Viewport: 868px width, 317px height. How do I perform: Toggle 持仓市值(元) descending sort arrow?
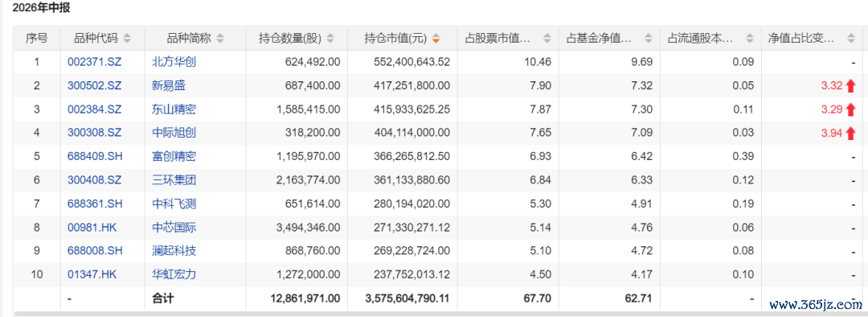click(436, 39)
